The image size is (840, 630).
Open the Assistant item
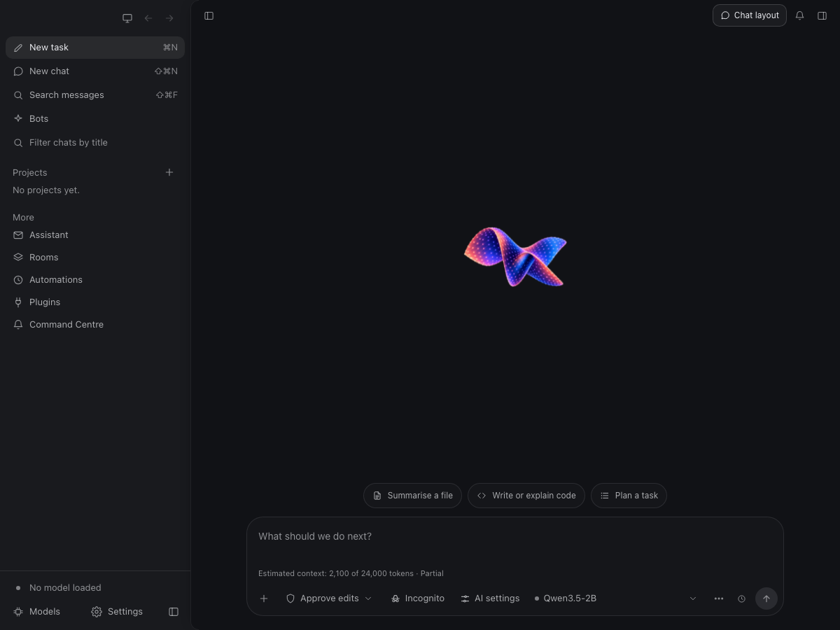95,235
